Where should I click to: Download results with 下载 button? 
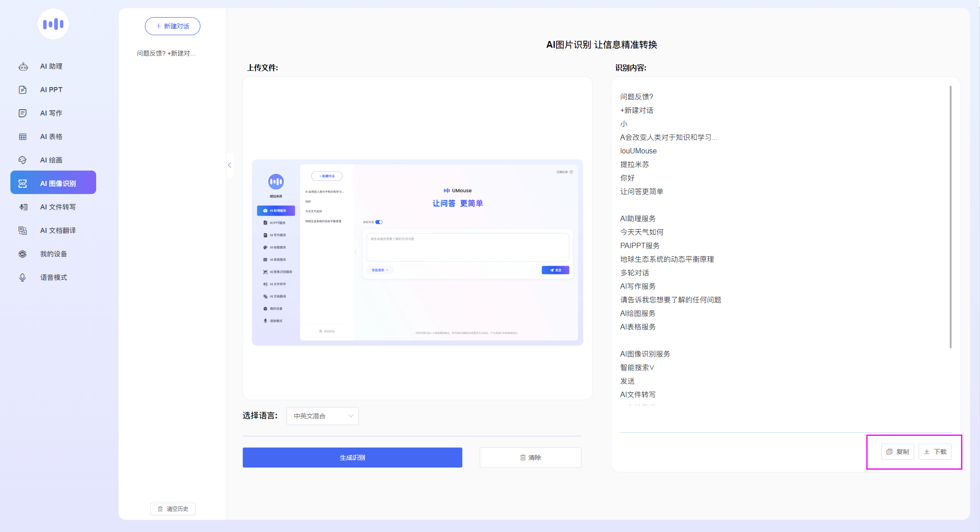[x=935, y=452]
